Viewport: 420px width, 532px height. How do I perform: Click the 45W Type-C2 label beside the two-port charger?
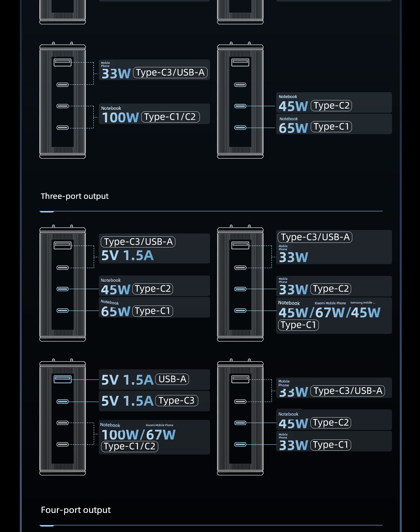point(334,103)
